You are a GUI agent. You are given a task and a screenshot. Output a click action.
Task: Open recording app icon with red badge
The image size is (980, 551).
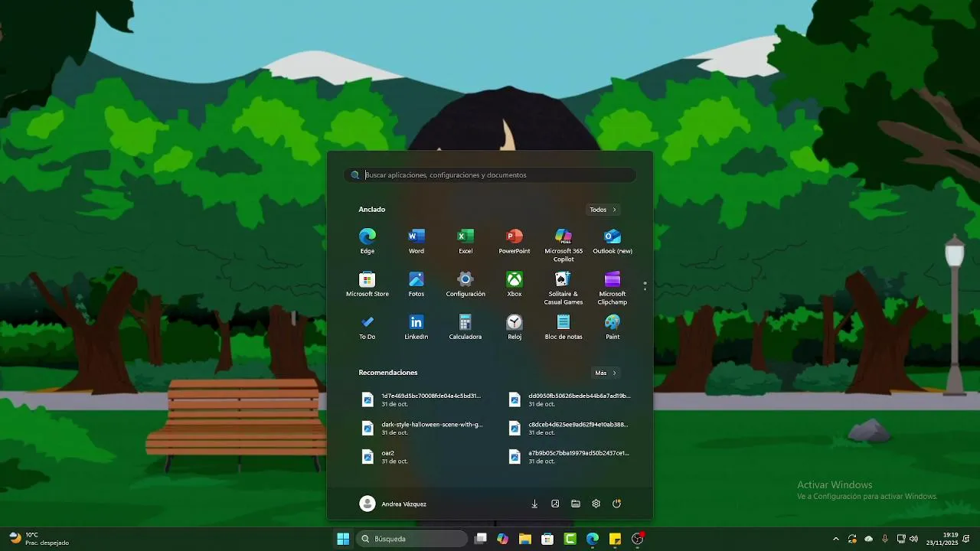pos(638,539)
